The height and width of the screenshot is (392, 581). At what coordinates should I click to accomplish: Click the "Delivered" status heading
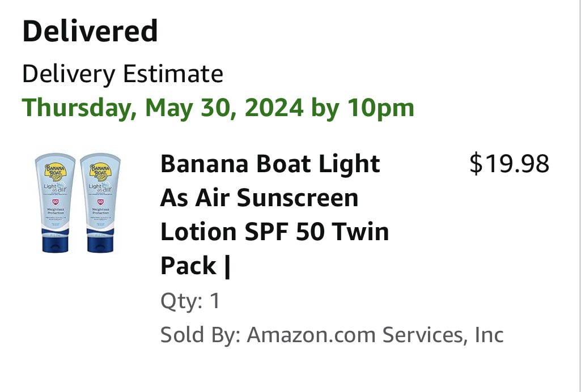(x=90, y=31)
